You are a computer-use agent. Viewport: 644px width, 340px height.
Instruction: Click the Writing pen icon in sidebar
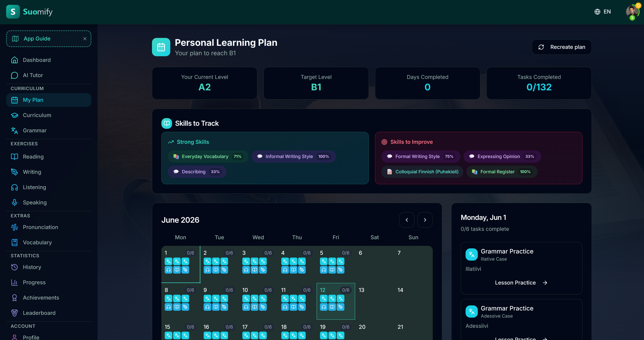(x=15, y=172)
